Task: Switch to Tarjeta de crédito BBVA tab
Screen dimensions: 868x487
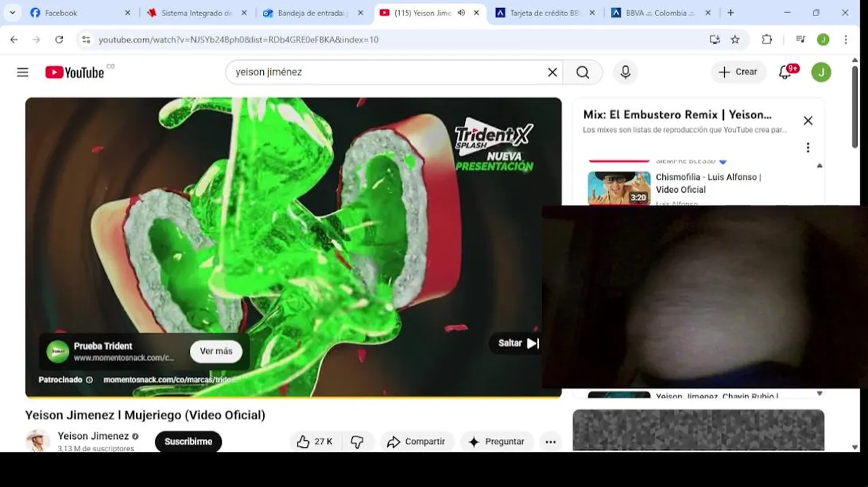Action: 544,13
